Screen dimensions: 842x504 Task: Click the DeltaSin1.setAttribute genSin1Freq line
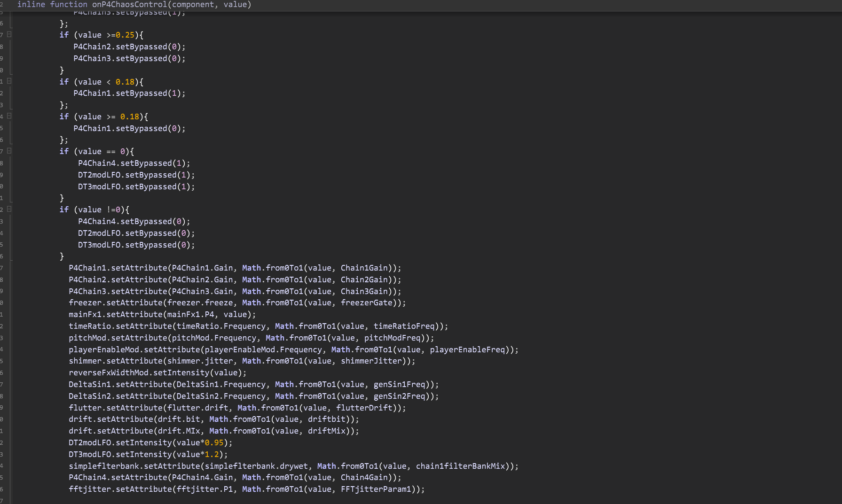click(254, 384)
